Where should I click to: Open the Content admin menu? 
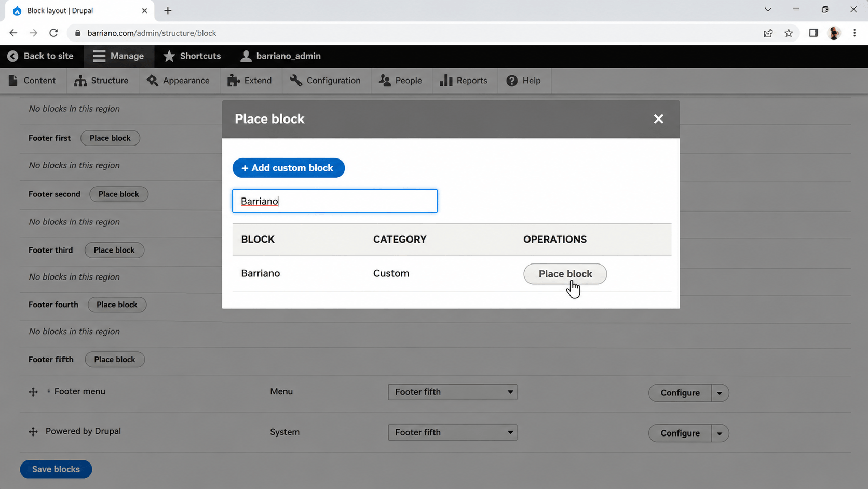32,81
